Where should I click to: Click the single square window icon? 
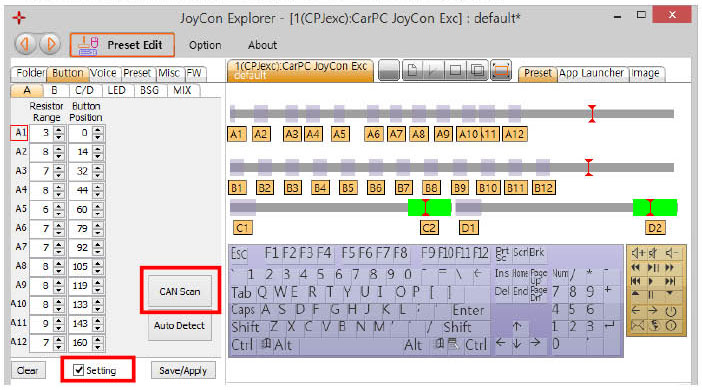(x=456, y=71)
